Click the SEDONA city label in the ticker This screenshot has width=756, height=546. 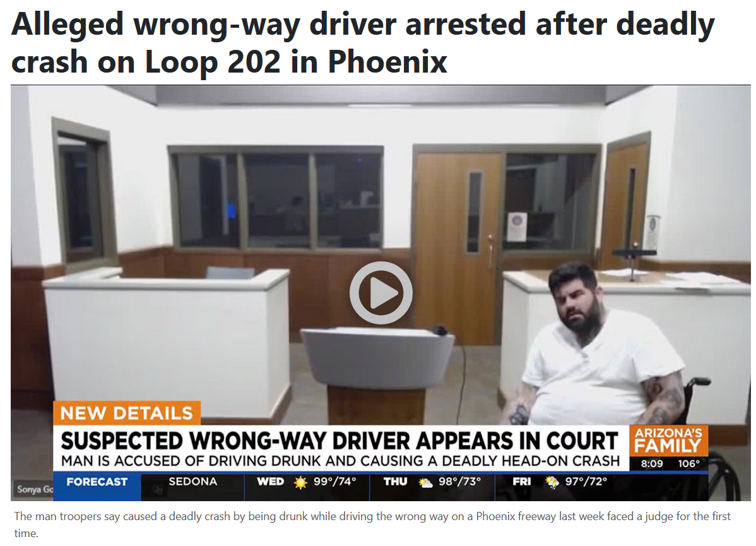(193, 482)
